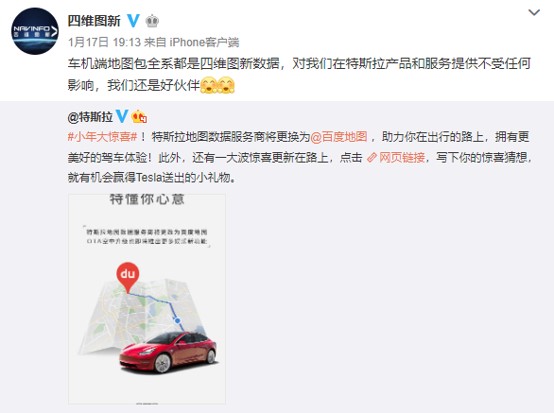The height and width of the screenshot is (413, 554).
Task: Open the 网页链接 web link
Action: (x=402, y=157)
